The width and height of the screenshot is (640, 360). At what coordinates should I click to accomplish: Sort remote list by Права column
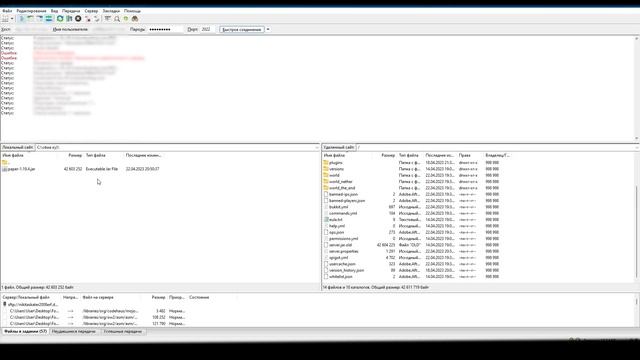click(x=464, y=156)
